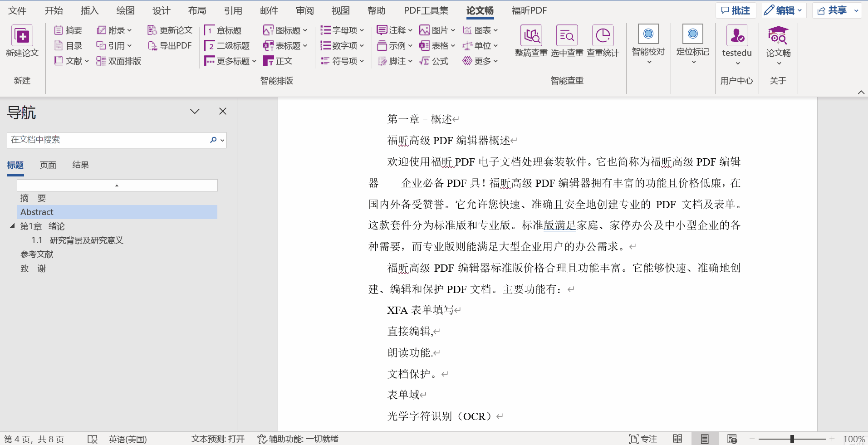
Task: Open the 摘要 tool
Action: click(68, 30)
